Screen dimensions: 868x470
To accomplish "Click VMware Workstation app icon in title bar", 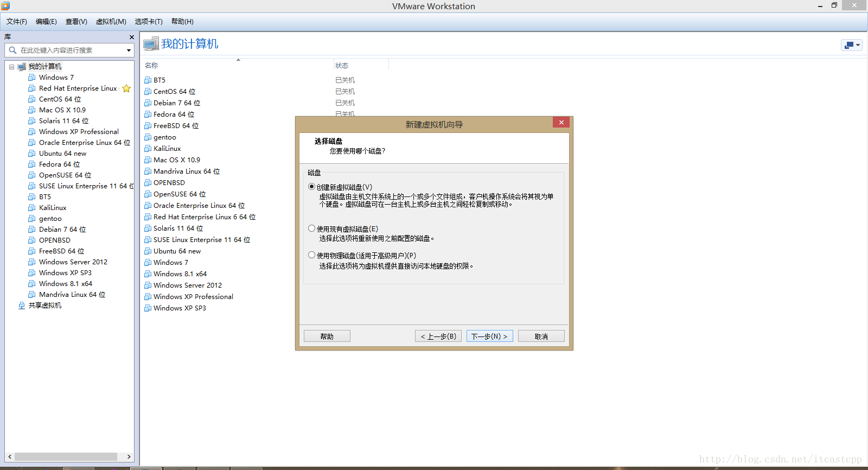I will point(5,6).
